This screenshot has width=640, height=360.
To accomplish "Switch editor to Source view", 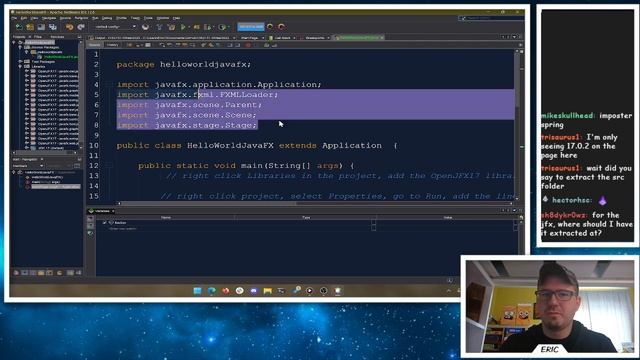I will [x=94, y=45].
